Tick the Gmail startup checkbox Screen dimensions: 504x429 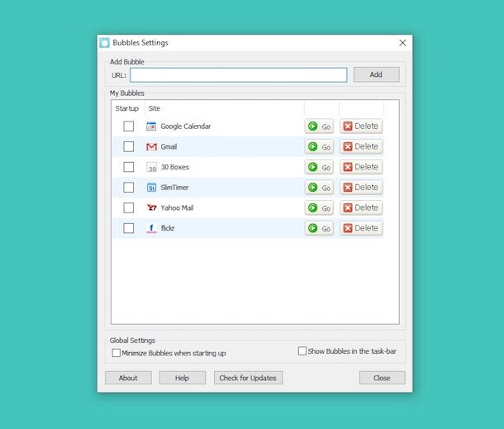(x=129, y=146)
